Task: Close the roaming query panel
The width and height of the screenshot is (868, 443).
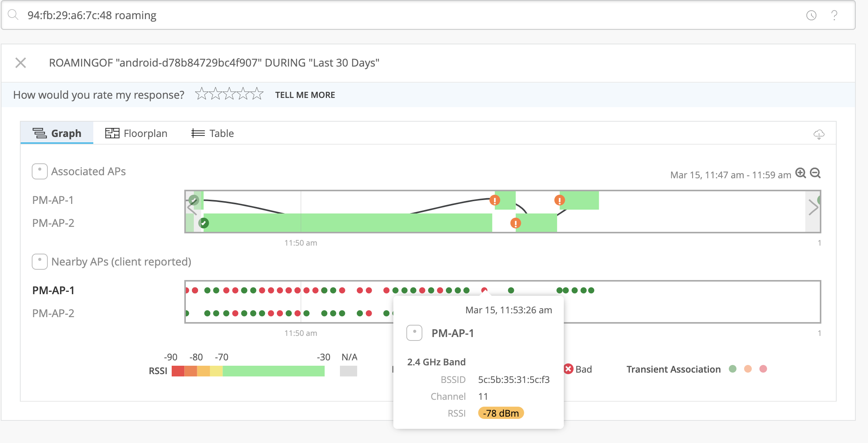Action: pos(21,63)
